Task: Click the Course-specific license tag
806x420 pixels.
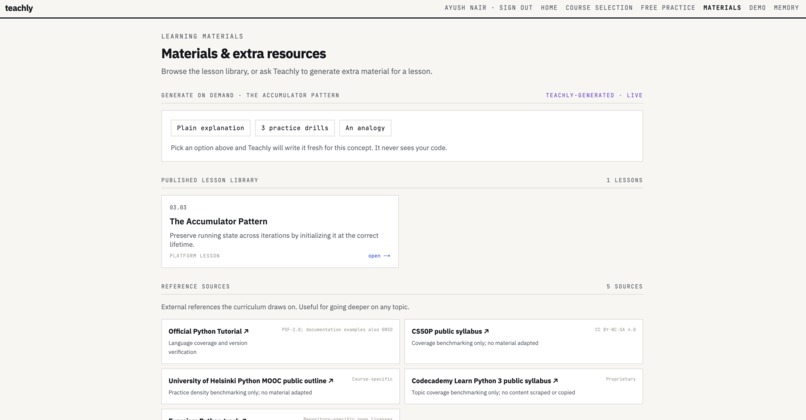Action: point(372,379)
